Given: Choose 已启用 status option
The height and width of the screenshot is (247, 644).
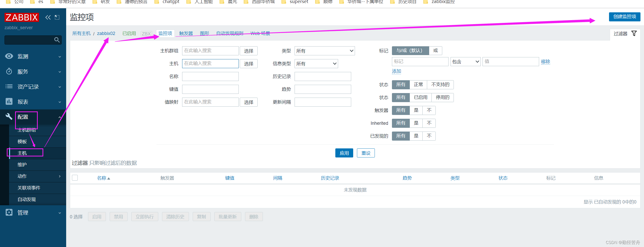Looking at the screenshot, I should 421,97.
